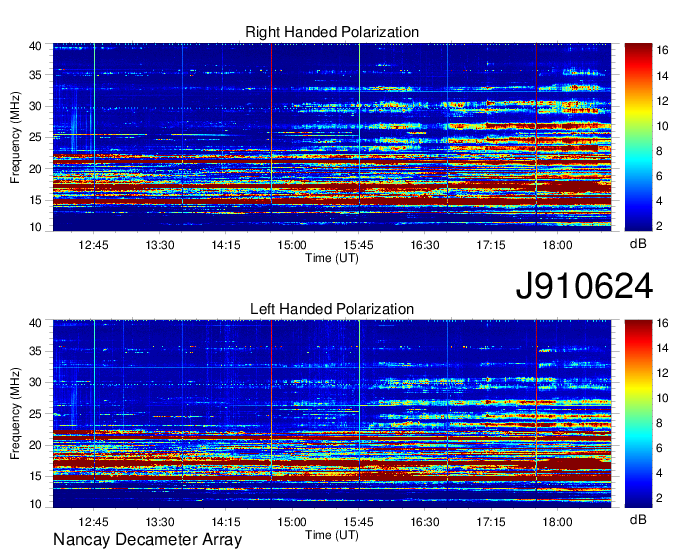Click the 35 MHz tick on Left Handed plot
This screenshot has height=552, width=680.
(36, 351)
